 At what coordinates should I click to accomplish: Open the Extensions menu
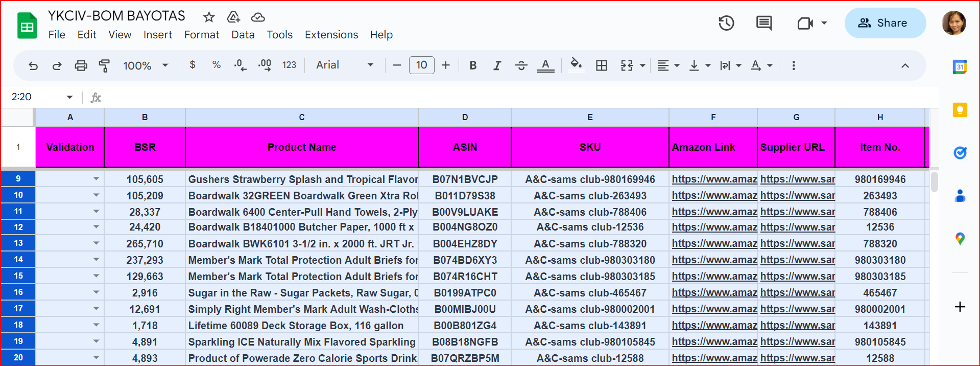click(x=331, y=35)
